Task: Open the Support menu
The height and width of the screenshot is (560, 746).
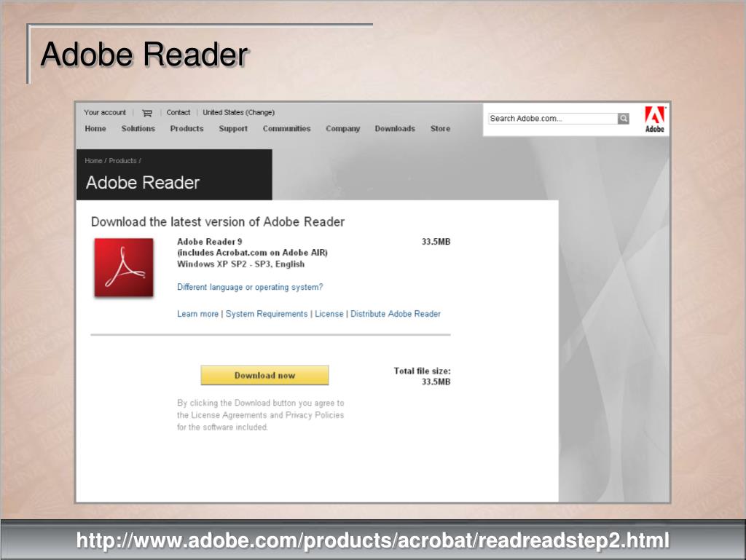Action: (x=233, y=129)
